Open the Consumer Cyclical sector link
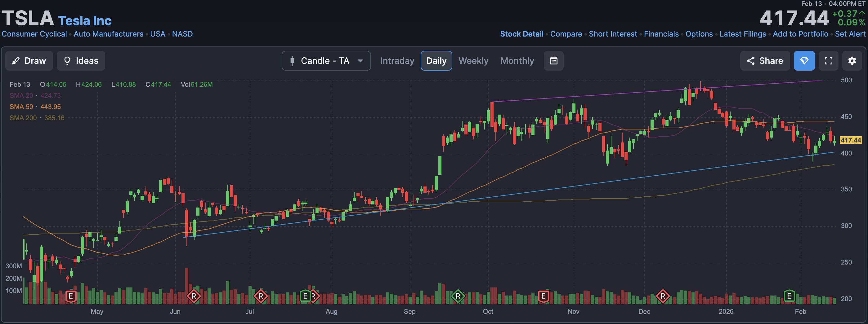This screenshot has height=324, width=868. 34,34
